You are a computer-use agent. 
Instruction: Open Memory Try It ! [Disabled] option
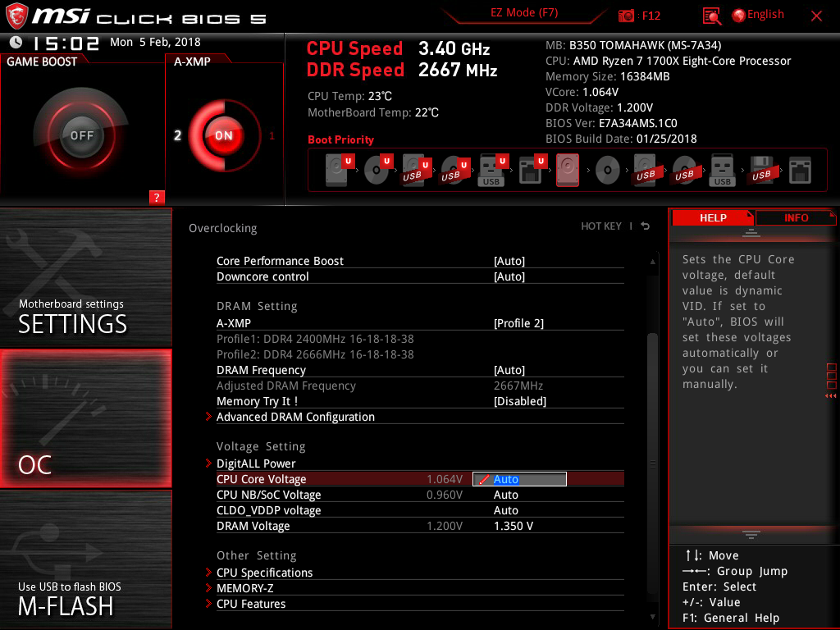click(520, 401)
